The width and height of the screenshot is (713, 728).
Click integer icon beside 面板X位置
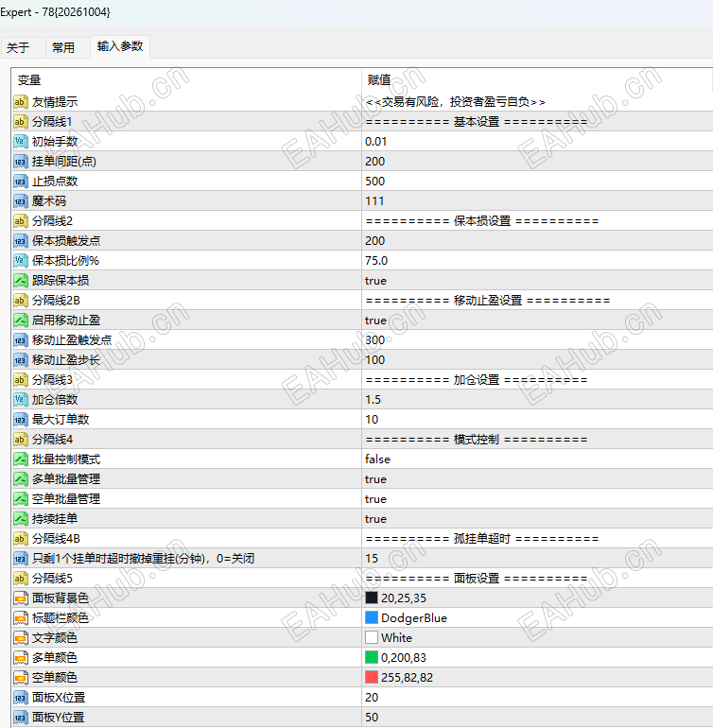pos(21,698)
